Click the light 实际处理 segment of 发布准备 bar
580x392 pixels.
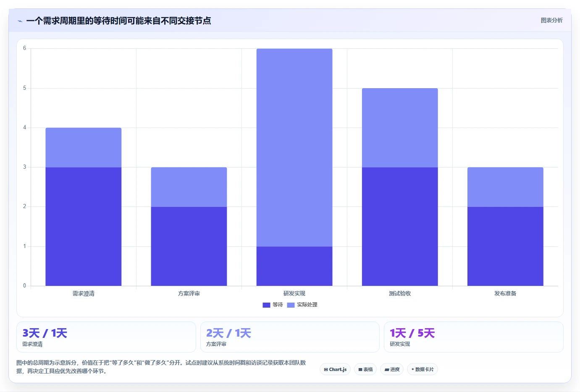click(x=505, y=187)
